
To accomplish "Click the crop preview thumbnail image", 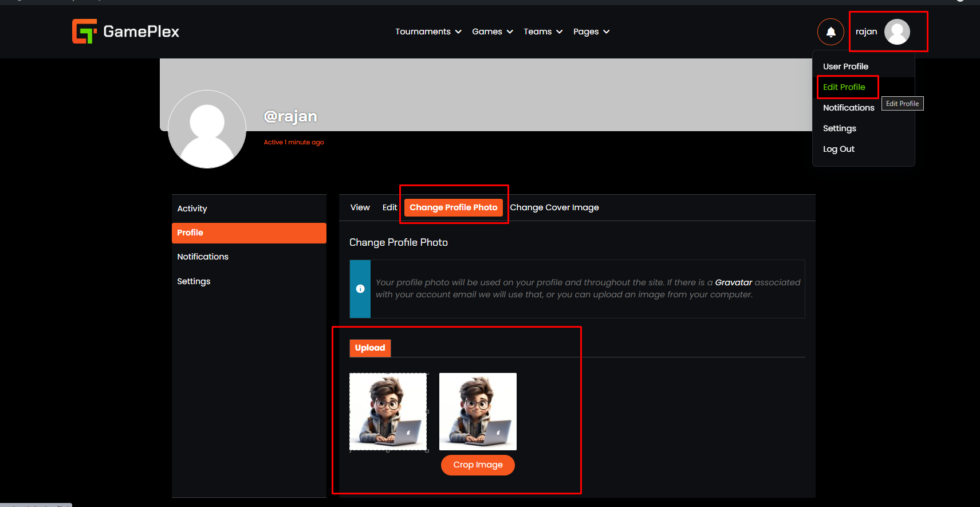I will pos(478,411).
